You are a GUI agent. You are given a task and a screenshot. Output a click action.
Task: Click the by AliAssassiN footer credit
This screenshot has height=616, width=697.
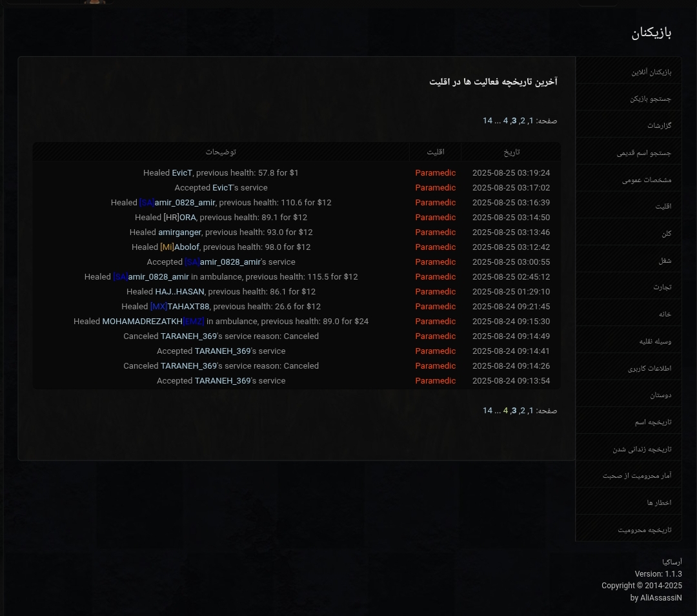[656, 598]
